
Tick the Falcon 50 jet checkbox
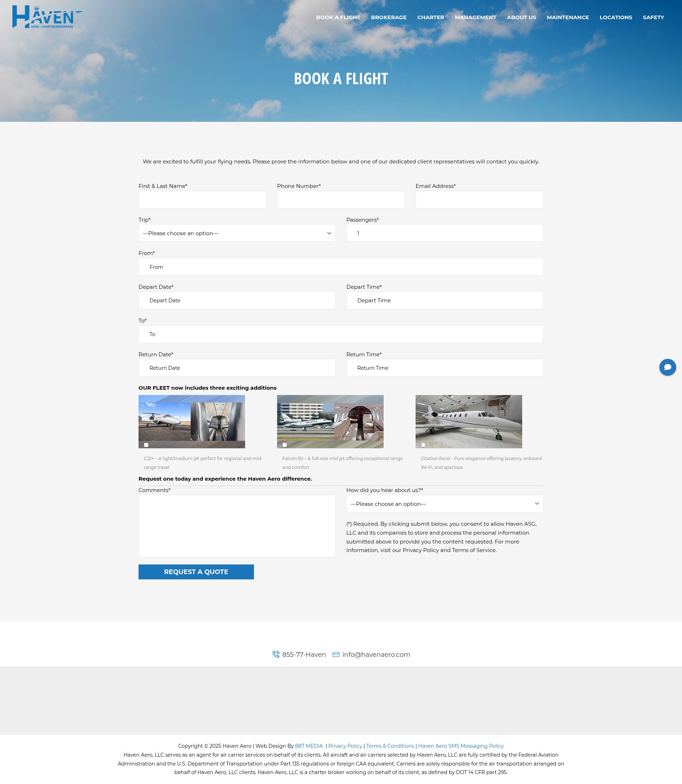coord(285,445)
